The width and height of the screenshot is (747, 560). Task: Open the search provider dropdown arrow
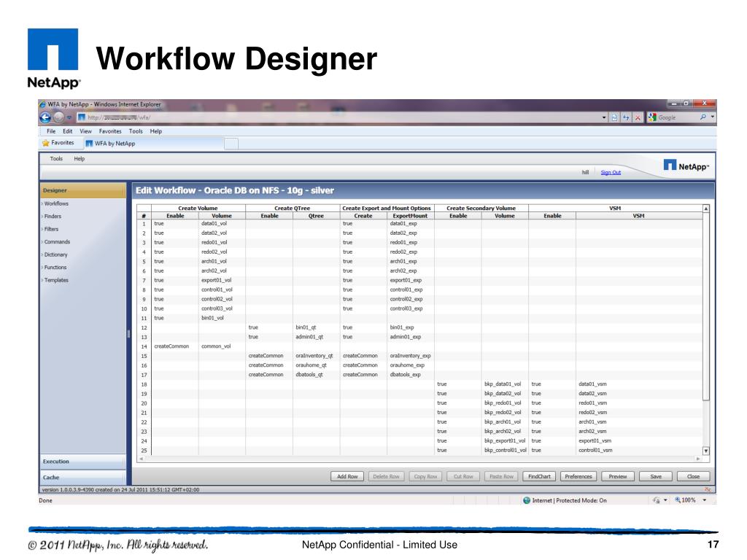(712, 117)
